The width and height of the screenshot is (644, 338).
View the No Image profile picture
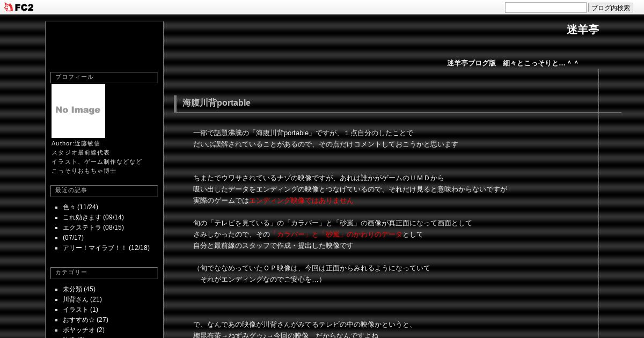point(78,111)
